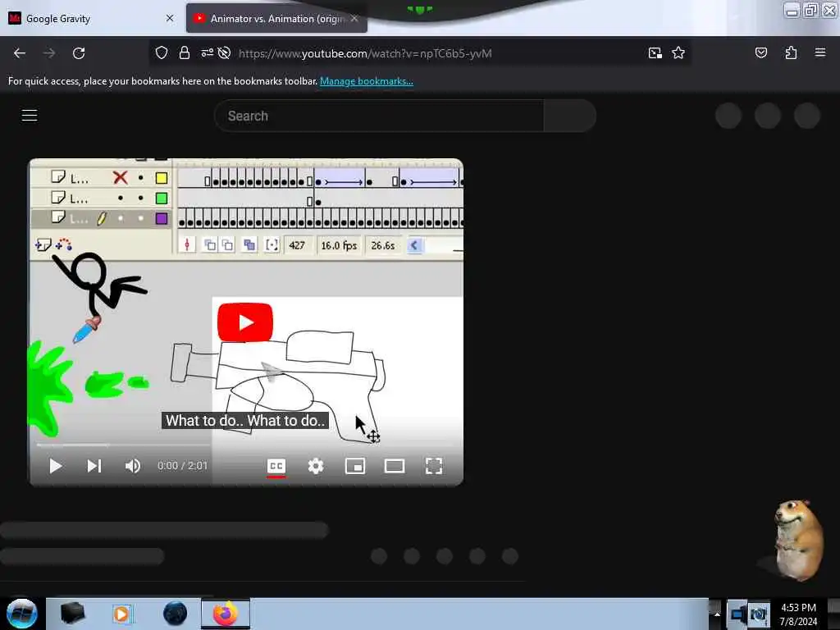Click the video caption 'What to do.. What to do..'

(244, 421)
